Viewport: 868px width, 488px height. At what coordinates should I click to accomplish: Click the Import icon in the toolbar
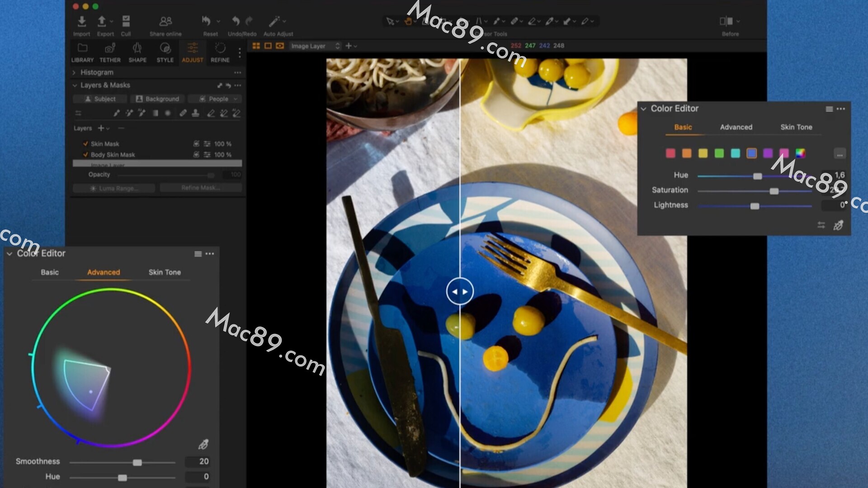click(x=81, y=21)
